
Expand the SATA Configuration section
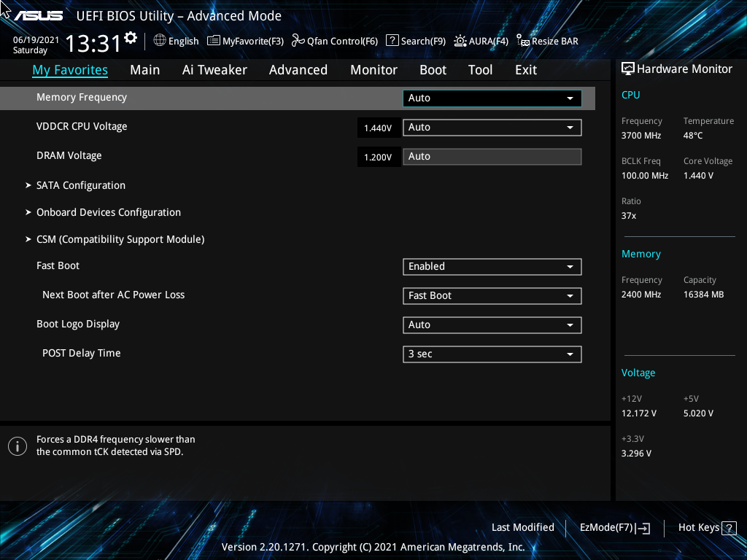click(80, 185)
